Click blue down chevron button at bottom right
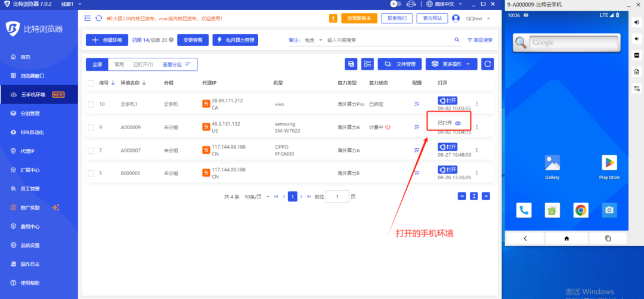644x299 pixels. [x=462, y=196]
